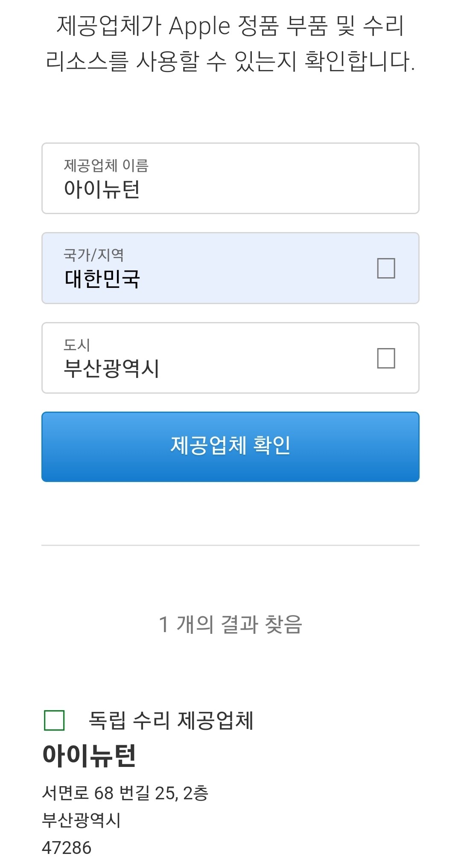Screen dimensions: 461x868
Task: Open the 국가/지역 dropdown
Action: [x=230, y=268]
